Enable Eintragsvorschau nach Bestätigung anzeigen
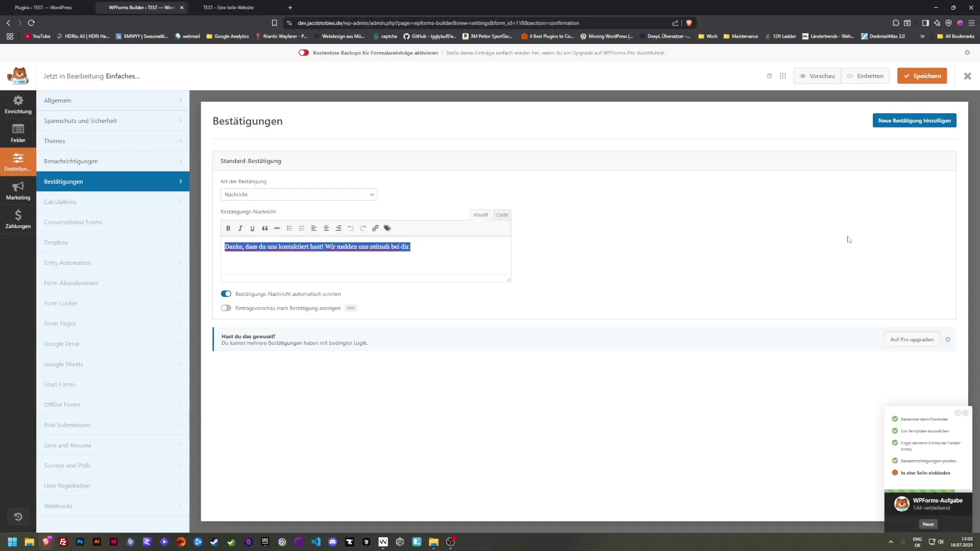Viewport: 980px width, 551px height. [226, 308]
